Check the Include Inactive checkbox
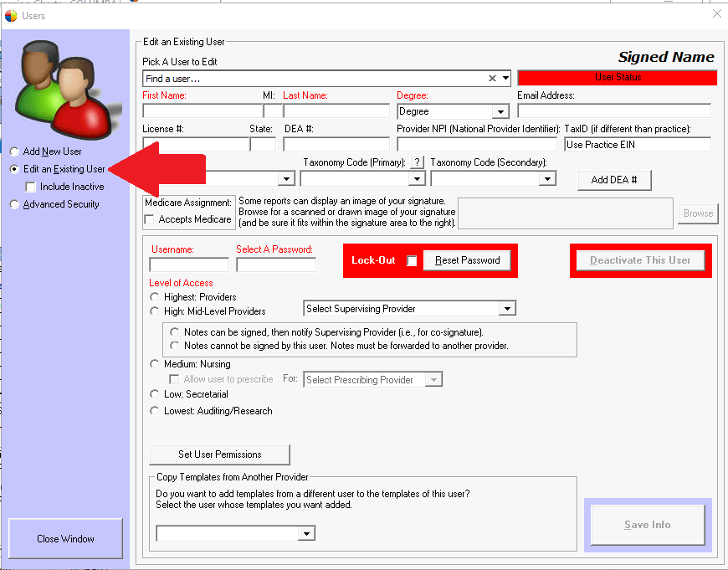The height and width of the screenshot is (570, 728). 31,187
